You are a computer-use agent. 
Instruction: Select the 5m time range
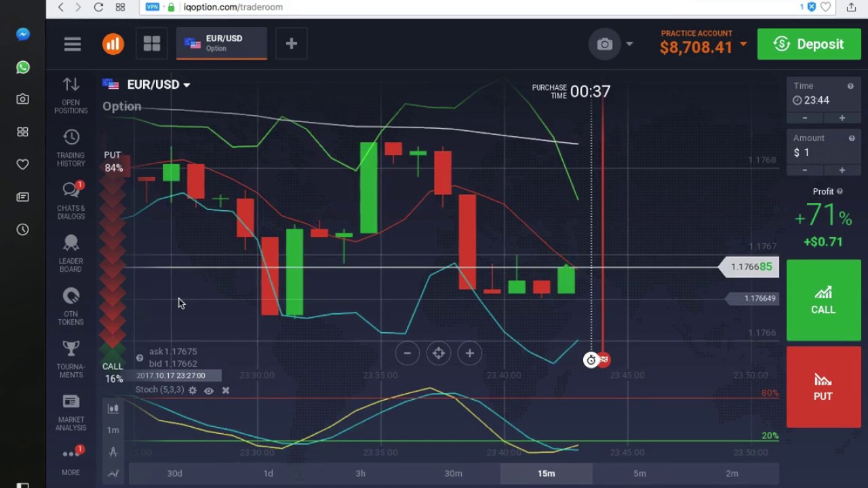point(639,474)
